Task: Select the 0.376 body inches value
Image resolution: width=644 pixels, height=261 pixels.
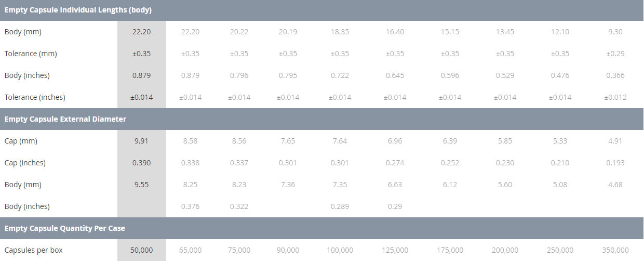Action: point(191,206)
